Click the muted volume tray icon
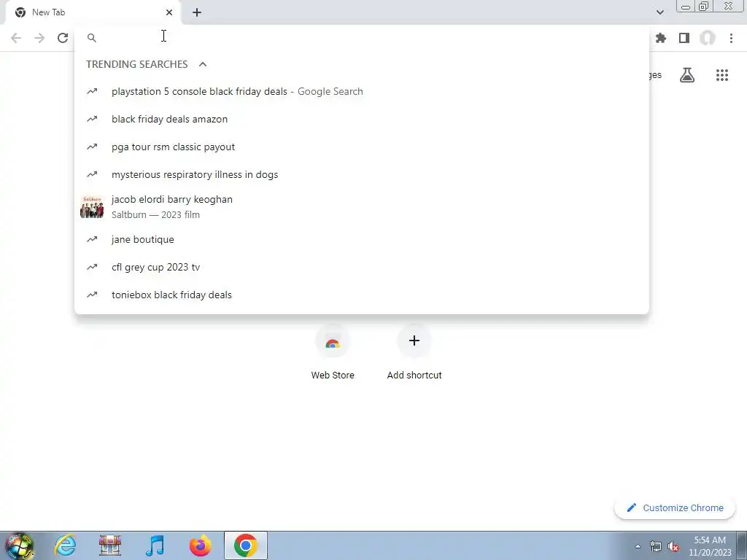 click(673, 547)
